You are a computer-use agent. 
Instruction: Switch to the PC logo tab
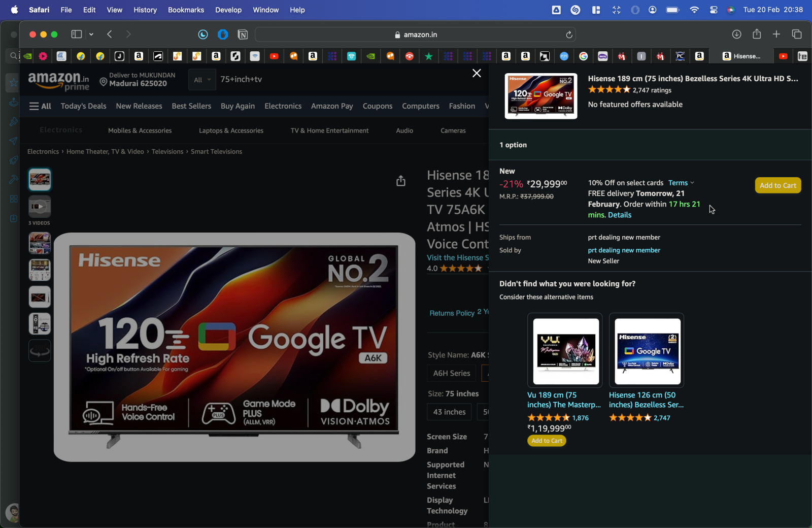click(x=680, y=56)
